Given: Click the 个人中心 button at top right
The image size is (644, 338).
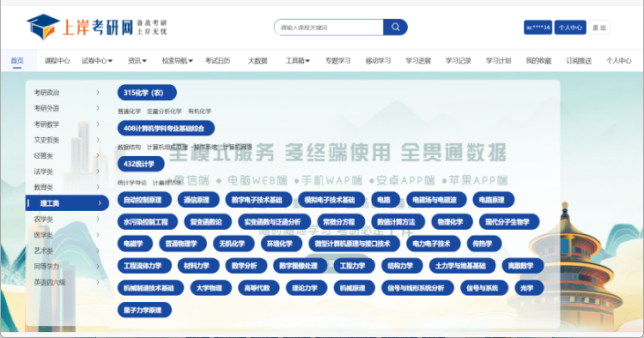Looking at the screenshot, I should [x=570, y=27].
